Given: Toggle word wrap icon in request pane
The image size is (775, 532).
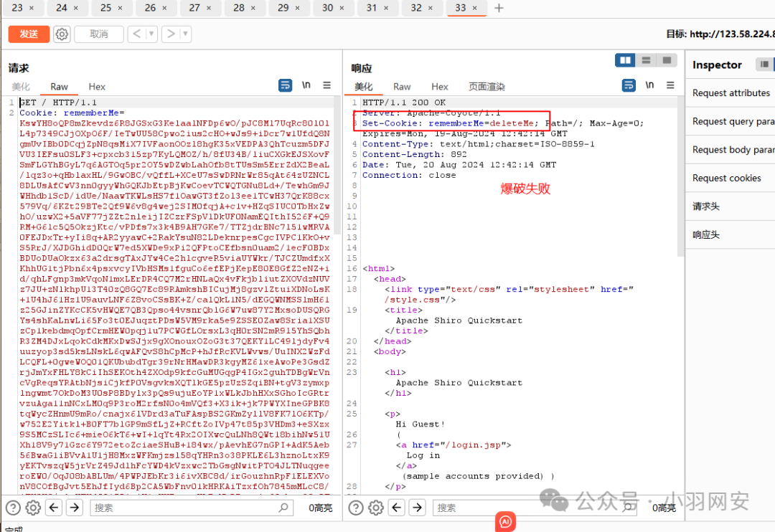Looking at the screenshot, I should 285,85.
